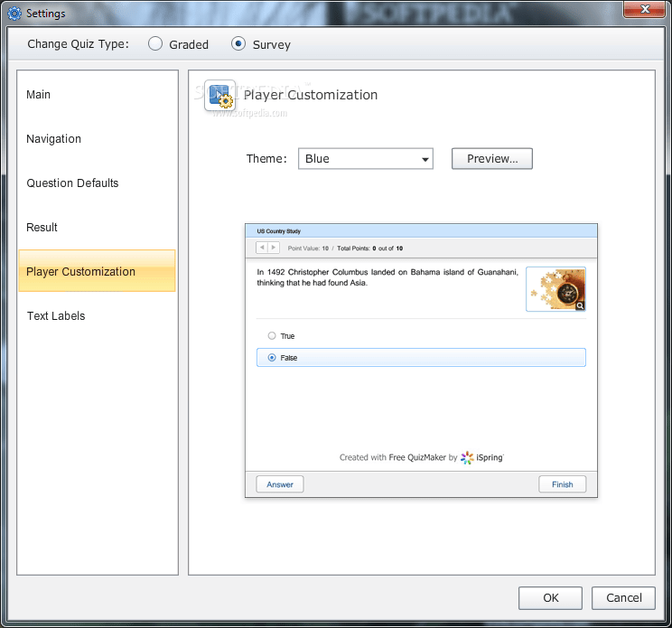Click the Total Points counter text
The image size is (672, 628).
click(369, 248)
